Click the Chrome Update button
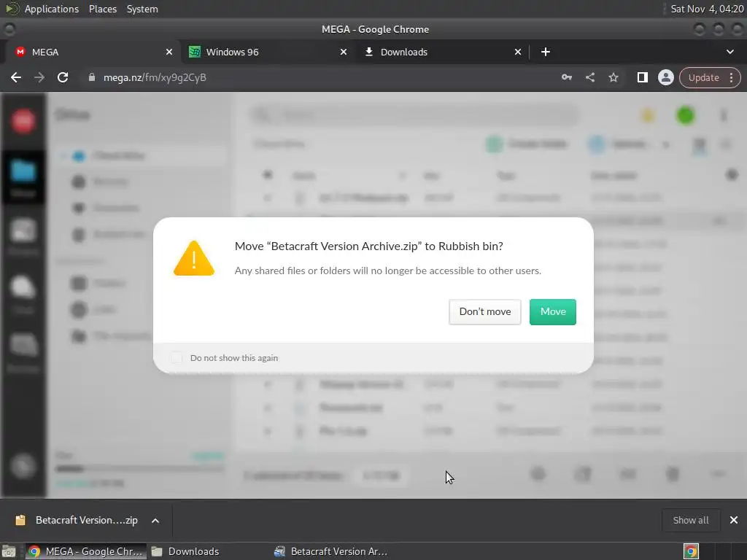 coord(703,77)
